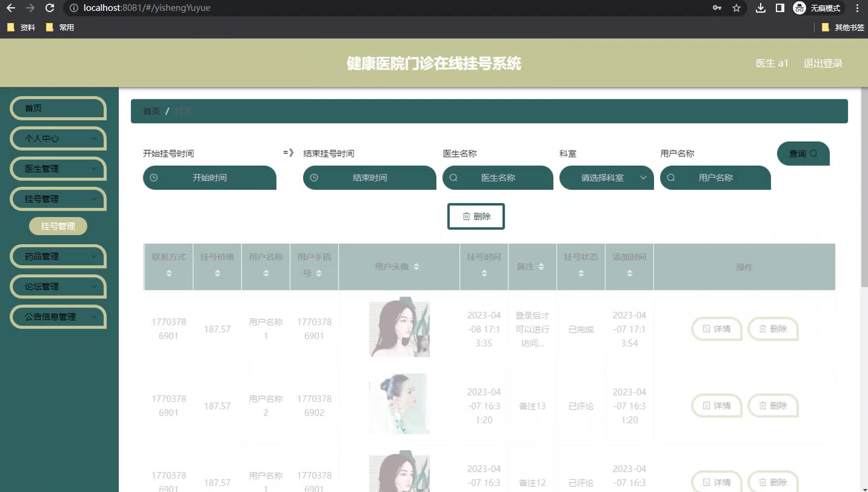Open the saved passwords key icon
The image size is (868, 492).
(717, 8)
